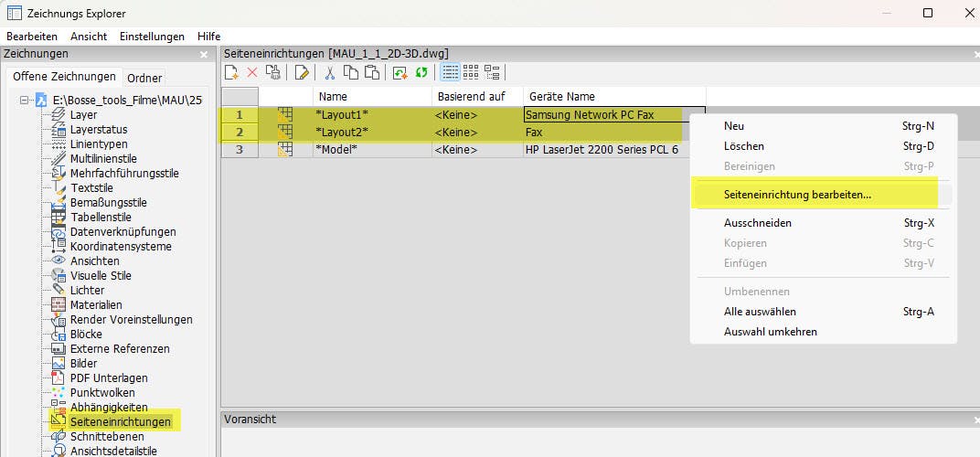
Task: Select Textstile in the drawing tree
Action: [91, 188]
